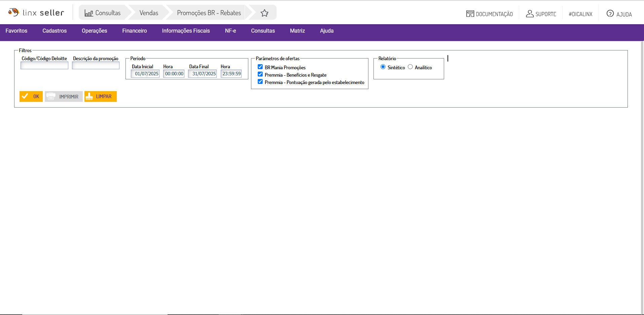Open the Favoritos menu

pyautogui.click(x=16, y=31)
